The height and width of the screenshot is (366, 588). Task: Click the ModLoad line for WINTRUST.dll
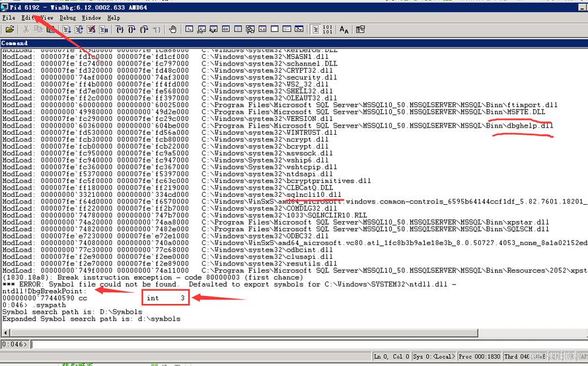coord(170,132)
